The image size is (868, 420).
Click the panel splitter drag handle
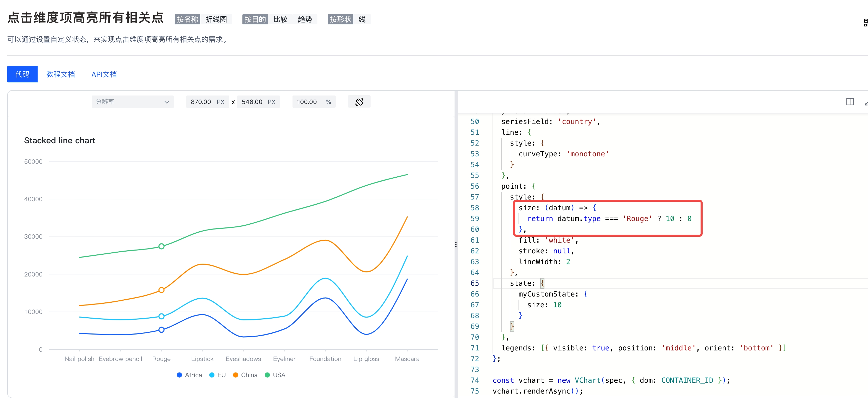(x=456, y=244)
